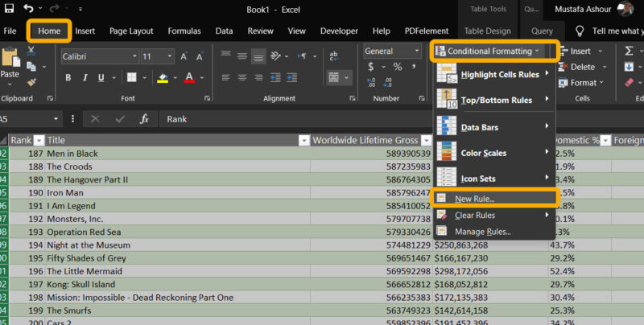Apply the red Font Color A
Viewport: 644px width, 325px height.
click(x=189, y=77)
